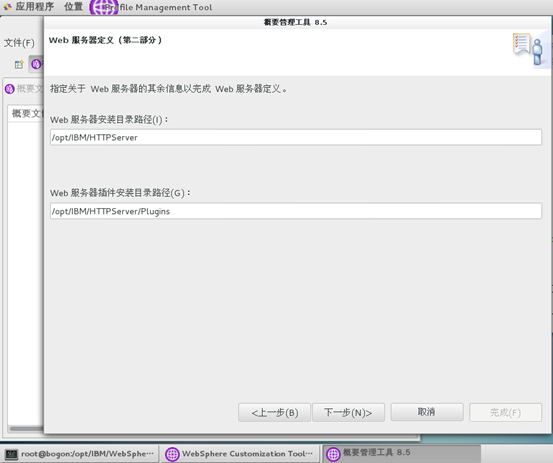Image resolution: width=553 pixels, height=463 pixels.
Task: Click the Web 服务器定义（第二部分）heading
Action: [x=105, y=40]
